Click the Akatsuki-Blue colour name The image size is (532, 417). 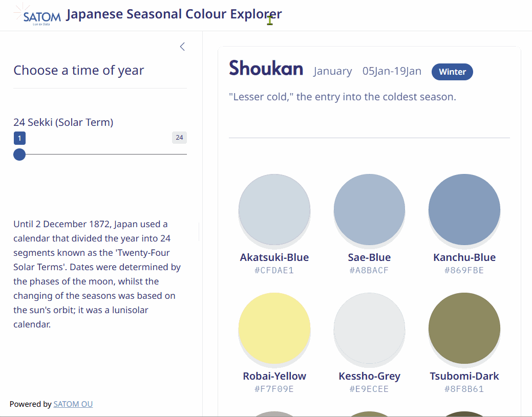pos(274,257)
